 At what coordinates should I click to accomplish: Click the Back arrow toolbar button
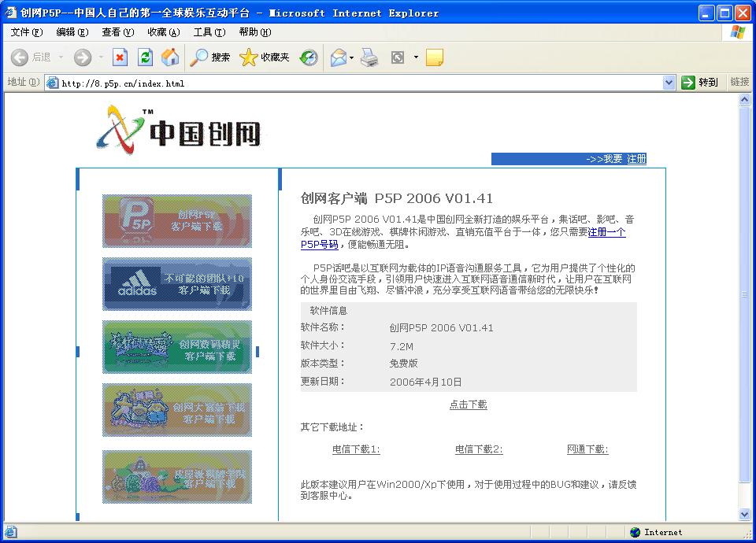coord(20,57)
